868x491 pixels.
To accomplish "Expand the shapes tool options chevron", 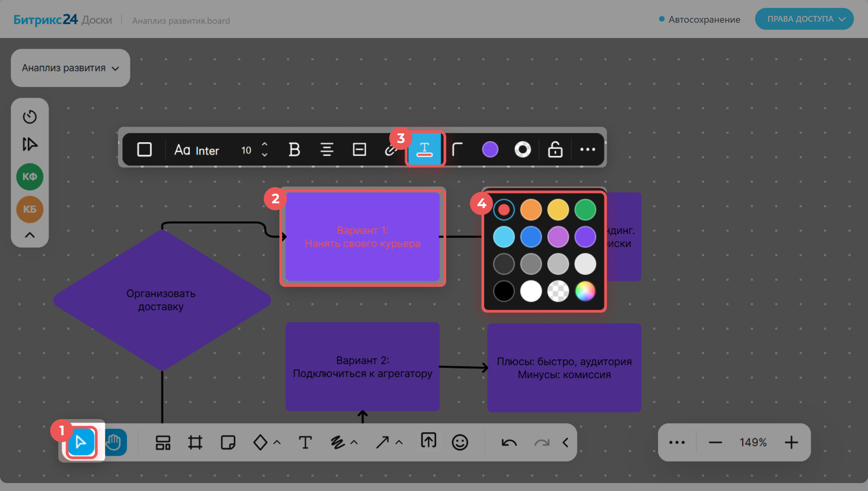I will (x=277, y=442).
